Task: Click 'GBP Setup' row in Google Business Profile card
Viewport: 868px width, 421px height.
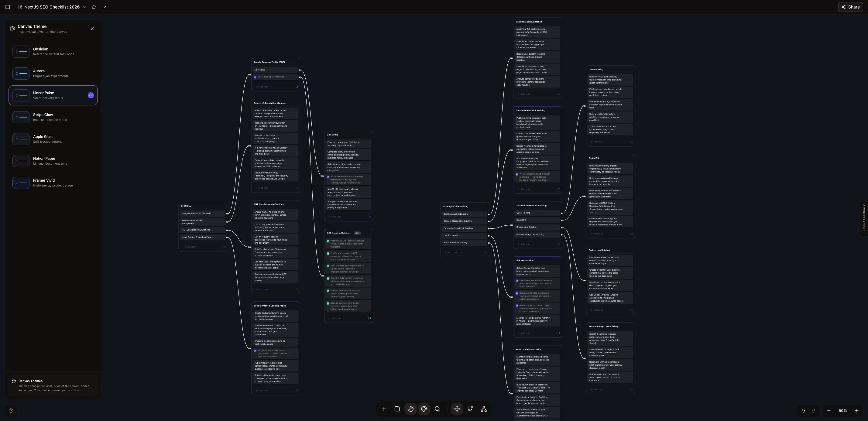Action: [x=275, y=70]
